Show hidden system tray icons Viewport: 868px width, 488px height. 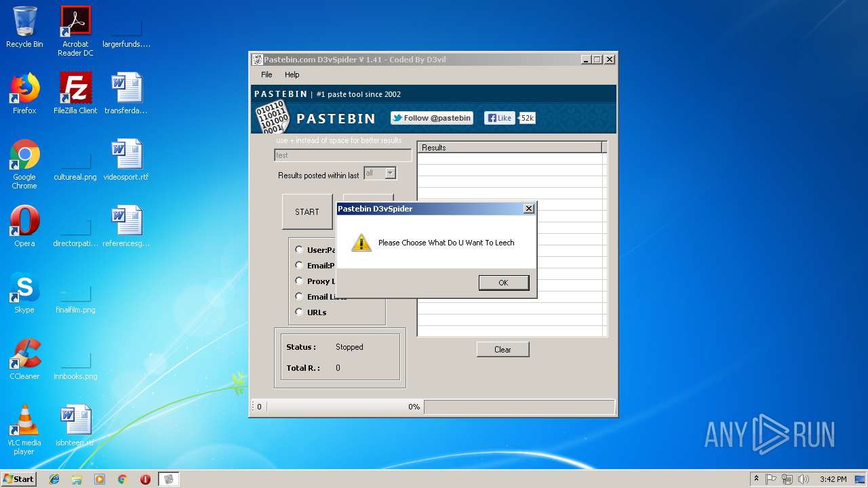click(756, 479)
